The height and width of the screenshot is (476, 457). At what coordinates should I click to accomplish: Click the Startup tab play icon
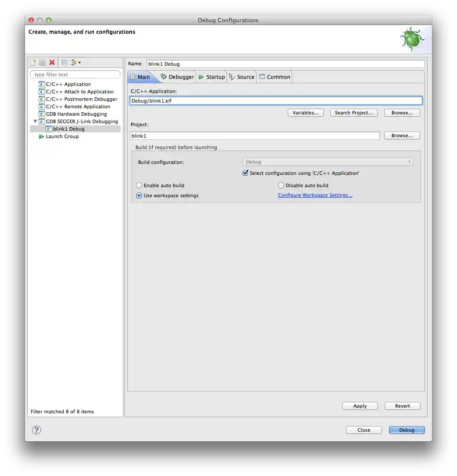click(201, 77)
